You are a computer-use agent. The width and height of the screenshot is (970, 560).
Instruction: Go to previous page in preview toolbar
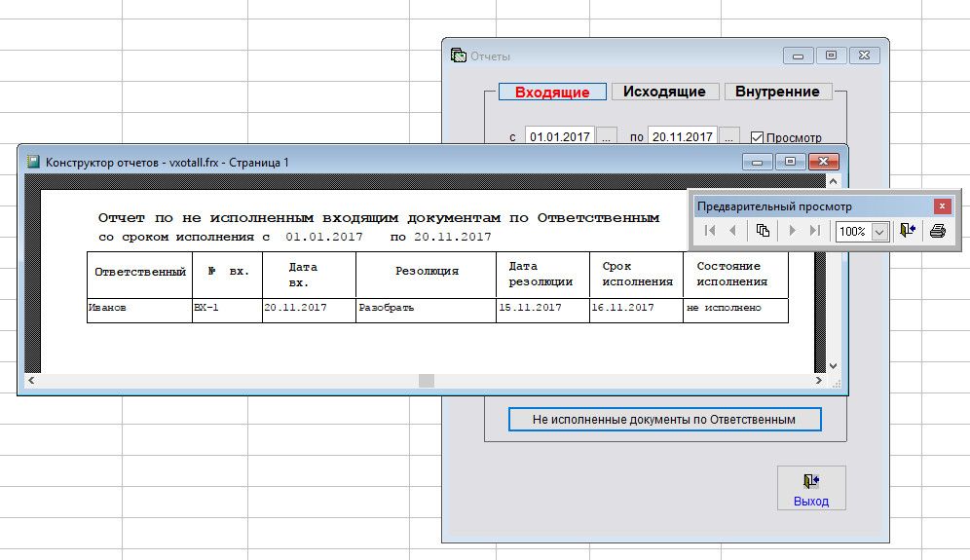732,231
